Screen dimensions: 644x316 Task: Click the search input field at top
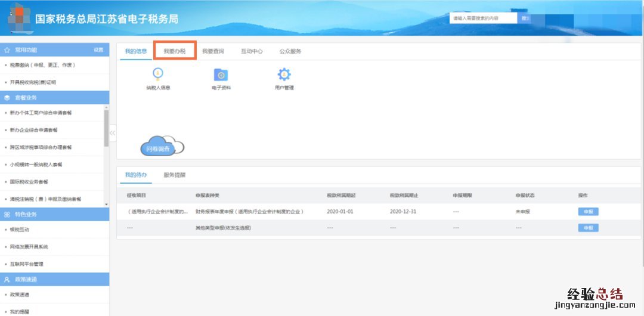coord(483,18)
